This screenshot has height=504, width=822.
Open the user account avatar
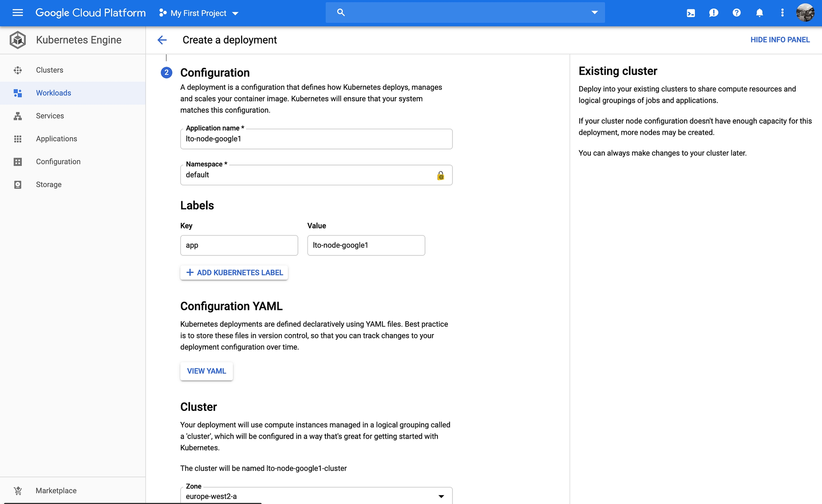coord(805,13)
